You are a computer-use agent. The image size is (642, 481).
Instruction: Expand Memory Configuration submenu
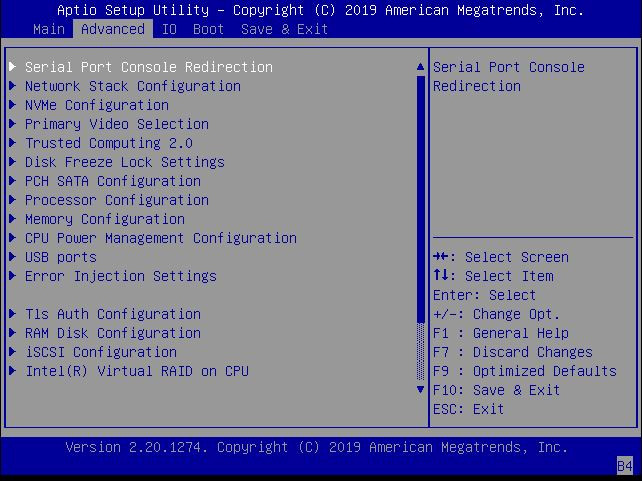coord(104,219)
